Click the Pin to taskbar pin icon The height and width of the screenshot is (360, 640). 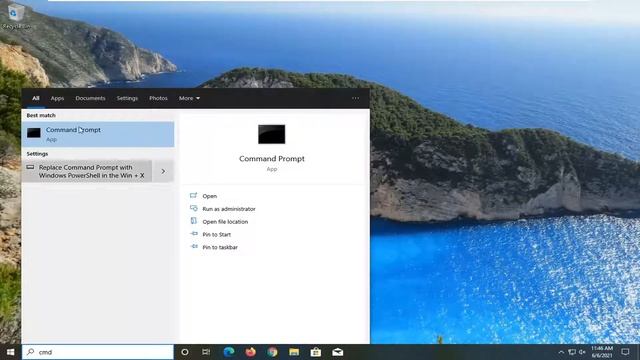pos(193,247)
